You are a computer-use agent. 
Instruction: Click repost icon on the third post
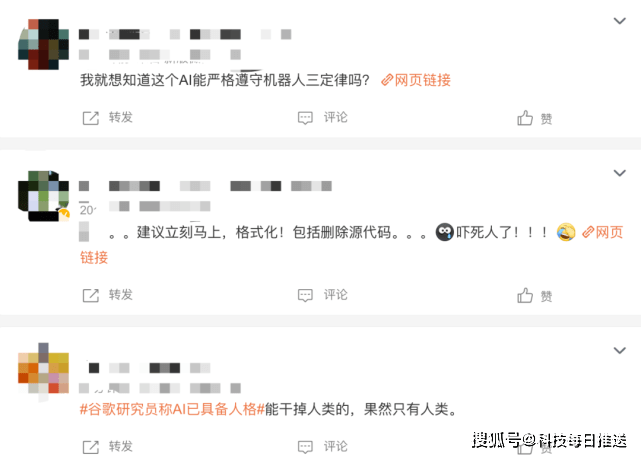(x=91, y=447)
